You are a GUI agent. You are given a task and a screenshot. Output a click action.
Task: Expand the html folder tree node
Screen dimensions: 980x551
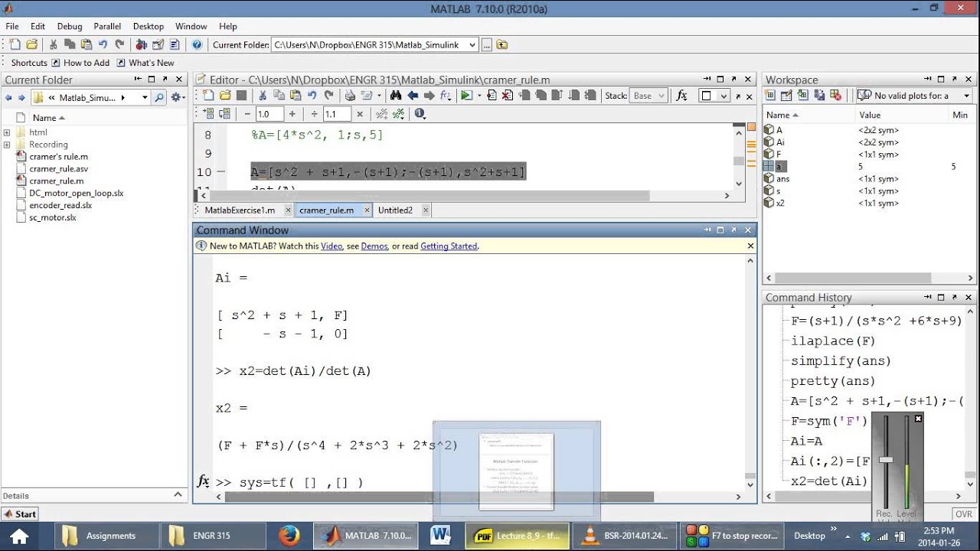pos(7,132)
